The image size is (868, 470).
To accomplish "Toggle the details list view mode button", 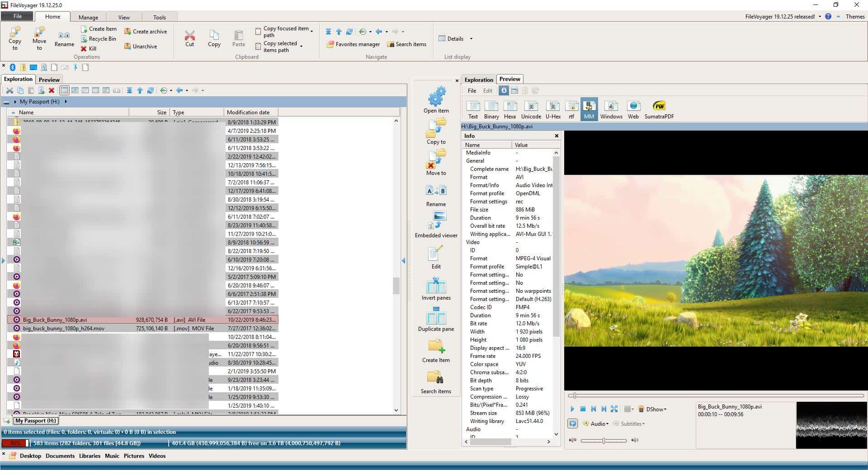I will [64, 90].
